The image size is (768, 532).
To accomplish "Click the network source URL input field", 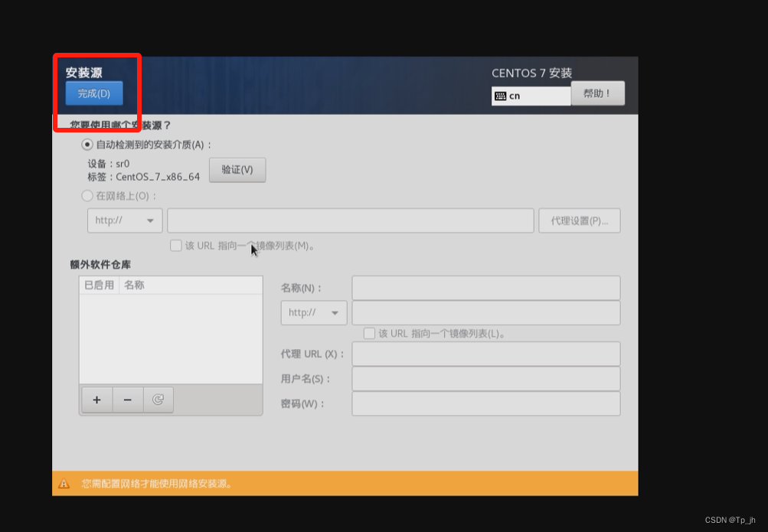I will [x=351, y=220].
